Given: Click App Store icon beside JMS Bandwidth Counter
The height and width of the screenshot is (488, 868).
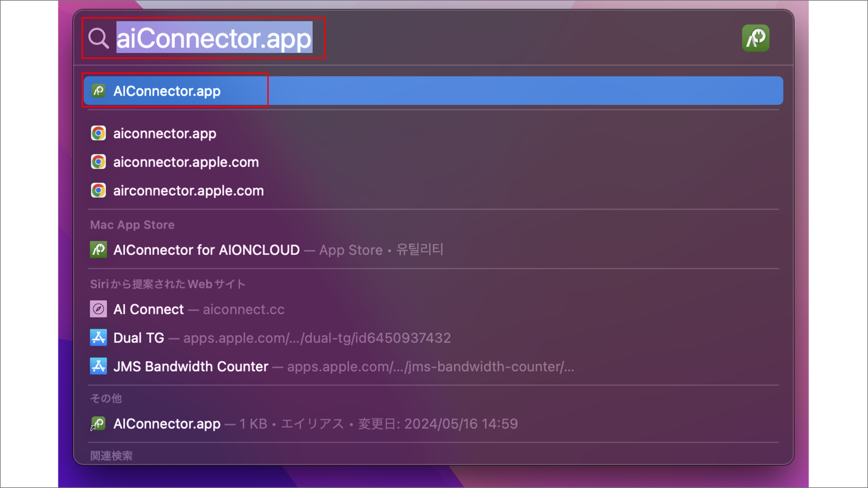Looking at the screenshot, I should pos(98,366).
